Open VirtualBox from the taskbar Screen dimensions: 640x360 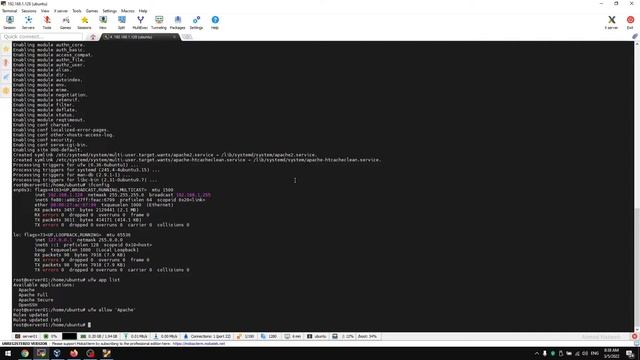(57, 353)
